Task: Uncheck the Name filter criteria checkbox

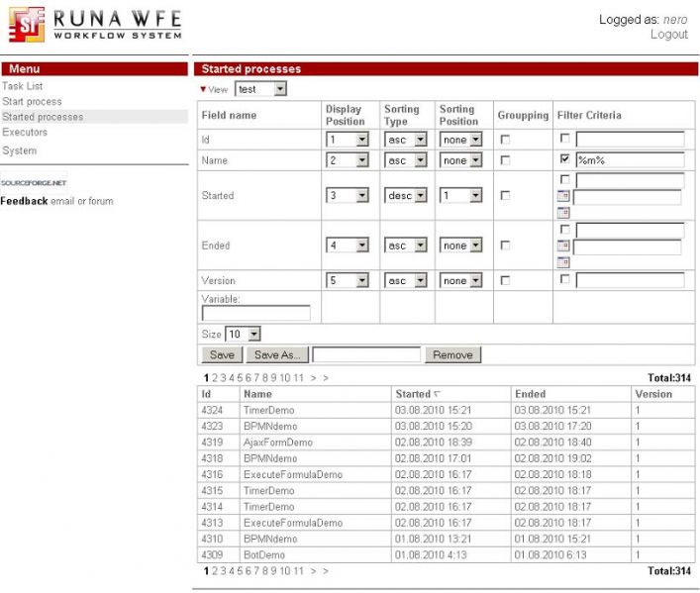Action: pos(564,158)
